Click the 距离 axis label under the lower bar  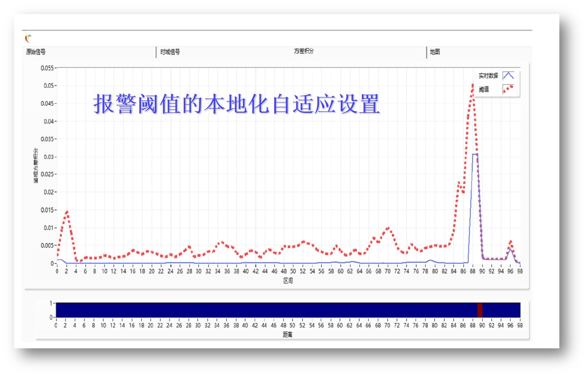pyautogui.click(x=288, y=335)
